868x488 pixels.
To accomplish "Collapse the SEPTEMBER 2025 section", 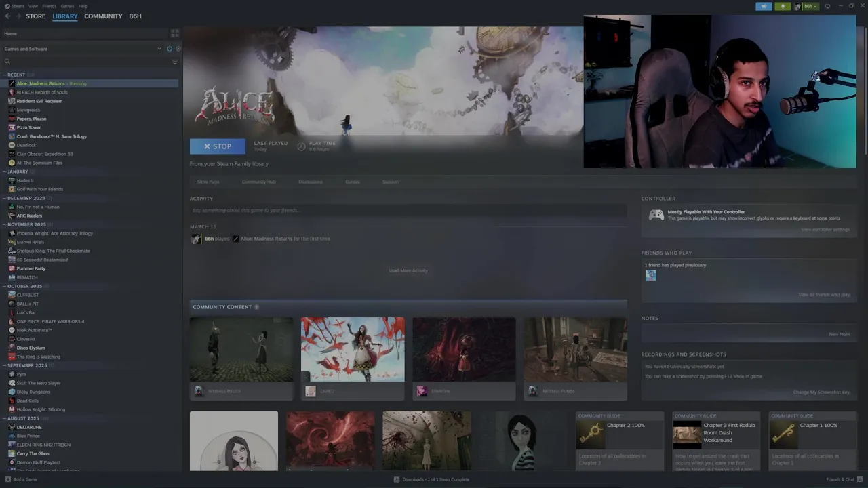I will coord(5,365).
